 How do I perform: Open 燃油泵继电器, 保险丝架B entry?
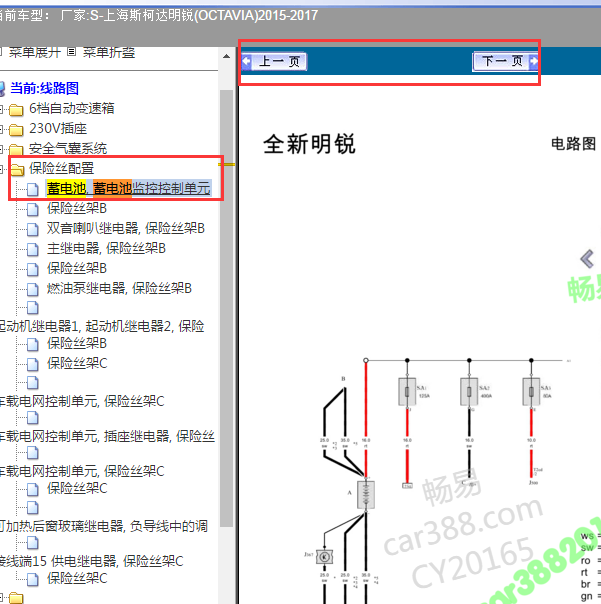(x=119, y=289)
